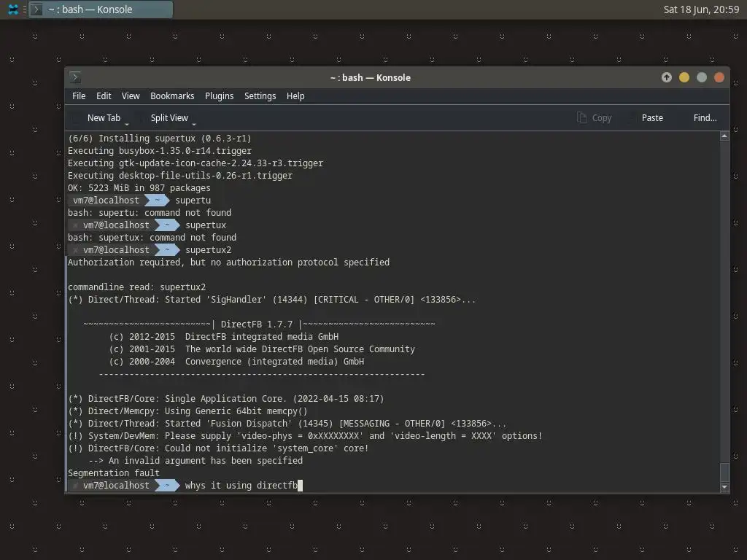Click the 'commandline read: supertux2' line
Image resolution: width=747 pixels, height=560 pixels.
(136, 287)
